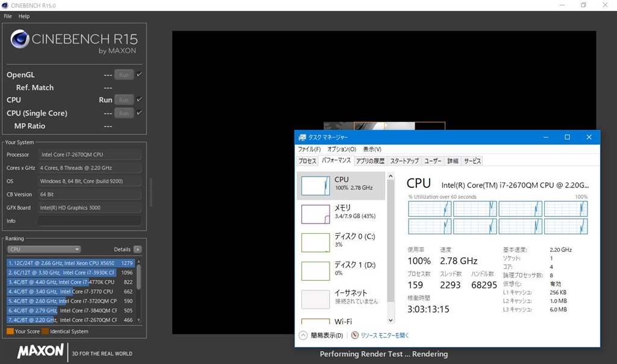Open the File menu in Cinebench
This screenshot has height=364, width=617.
[8, 16]
